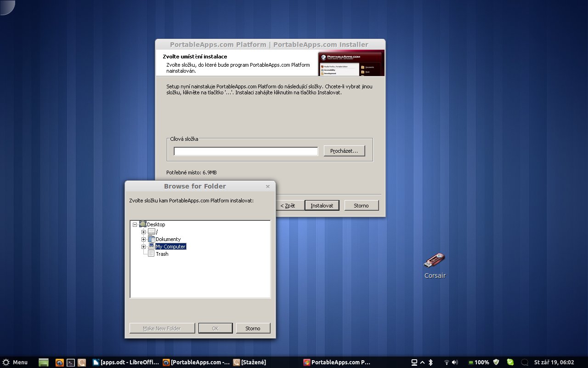588x368 pixels.
Task: Click the green checkmark tray icon
Action: coord(510,362)
